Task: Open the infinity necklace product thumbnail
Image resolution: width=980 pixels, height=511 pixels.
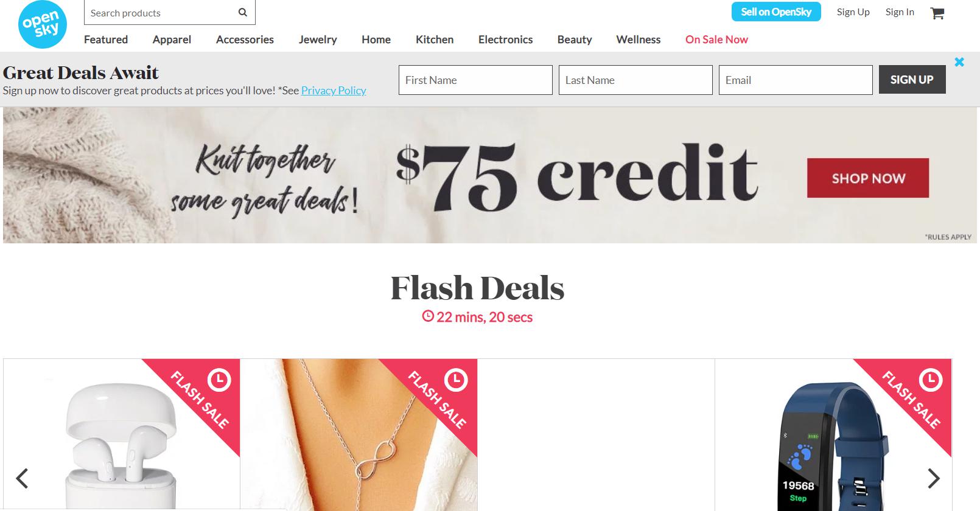Action: click(359, 435)
